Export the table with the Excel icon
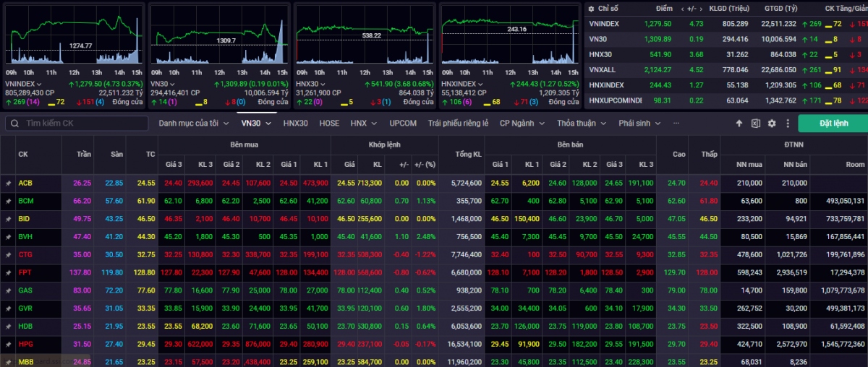 (756, 124)
